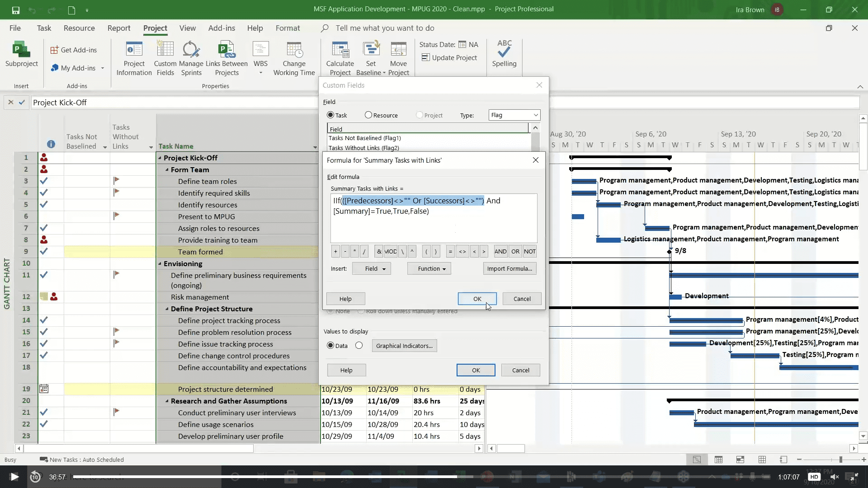Open Change Working Time
Viewport: 868px width, 488px height.
point(294,59)
